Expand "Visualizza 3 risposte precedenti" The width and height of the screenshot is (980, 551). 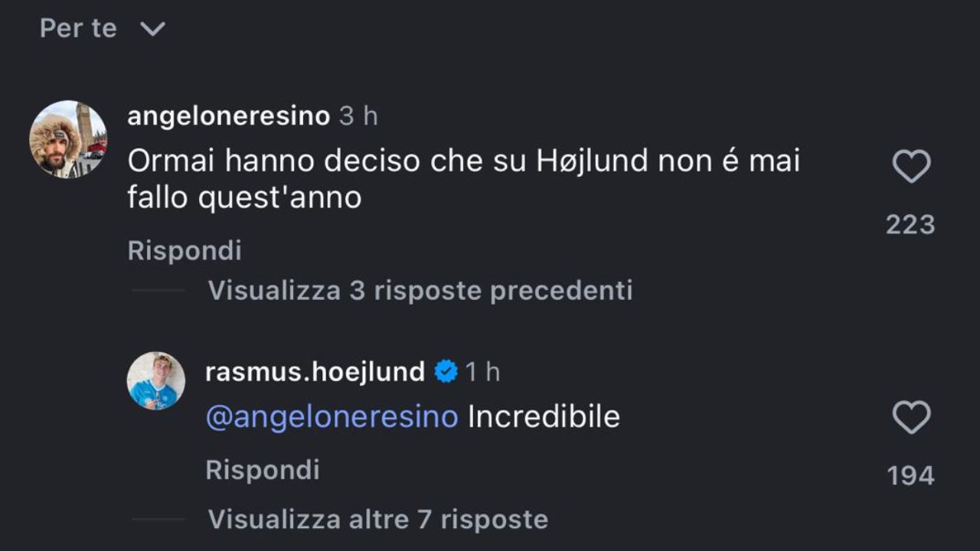tap(420, 291)
